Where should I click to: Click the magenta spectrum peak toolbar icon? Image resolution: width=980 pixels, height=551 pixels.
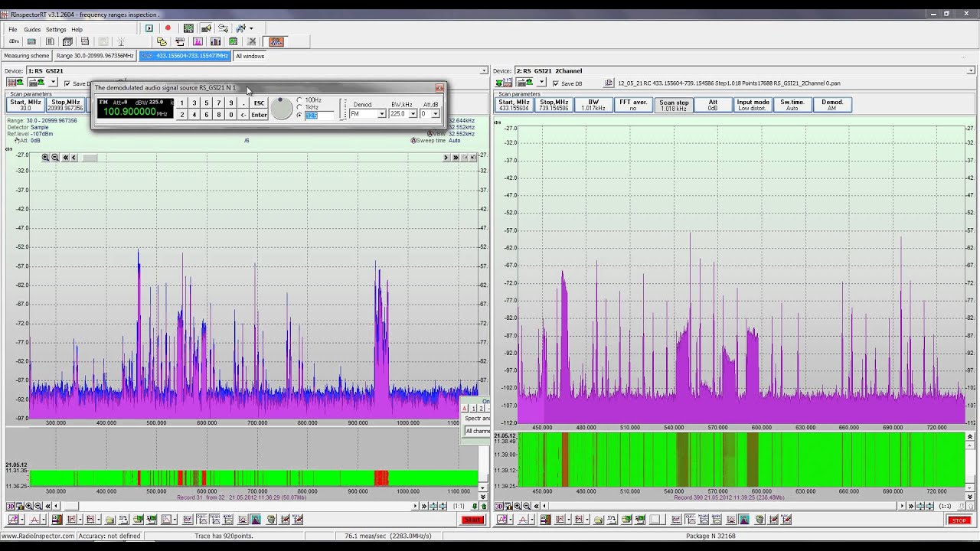pos(198,41)
